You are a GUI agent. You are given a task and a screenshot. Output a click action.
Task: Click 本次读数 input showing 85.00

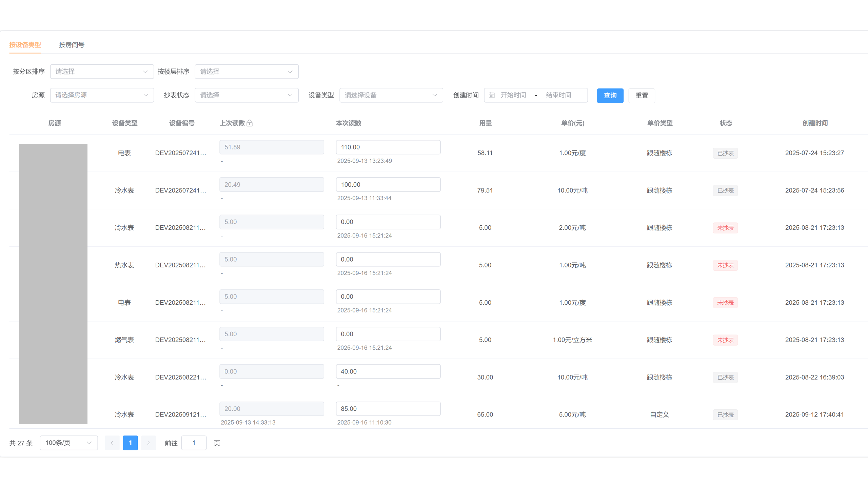click(388, 409)
